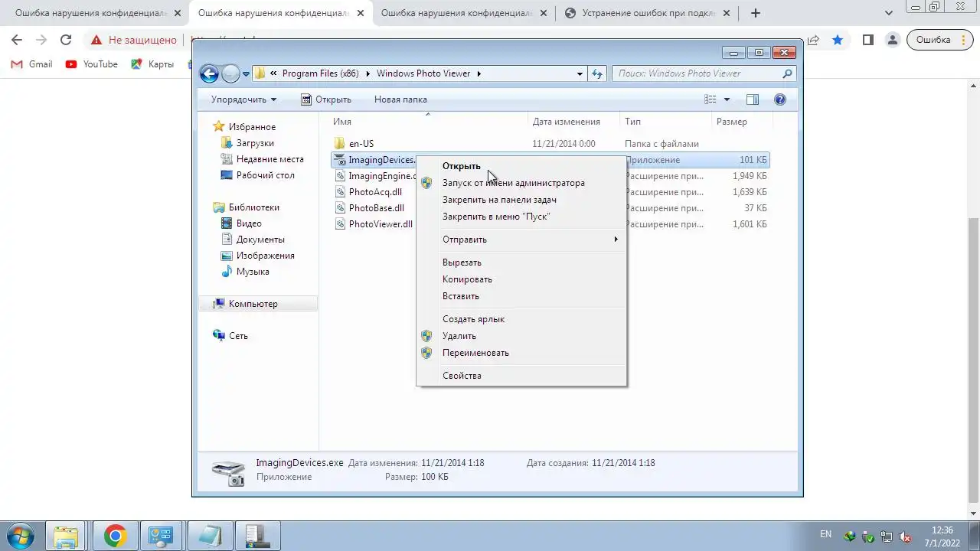
Task: Click the Windows Start orb
Action: [x=20, y=536]
